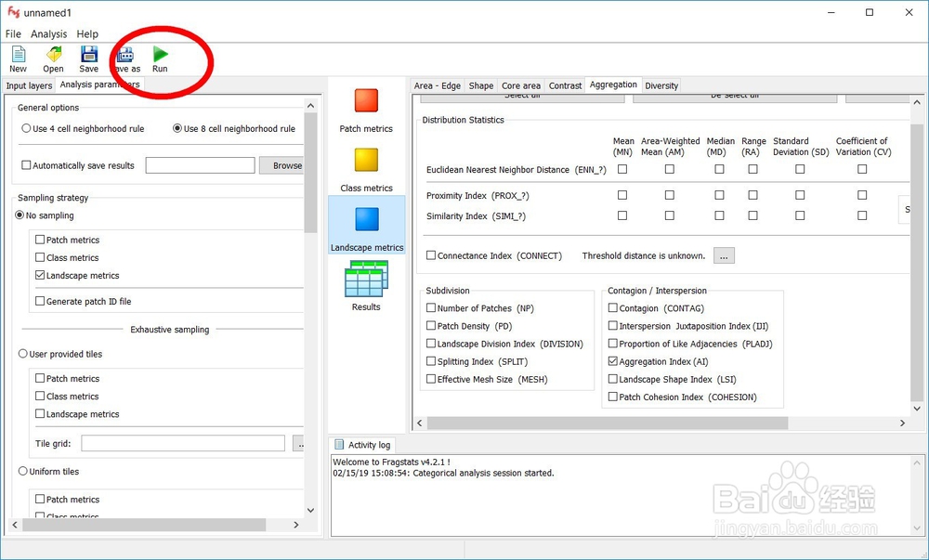Check Number of Patches (NP)
Image resolution: width=929 pixels, height=560 pixels.
click(x=431, y=307)
